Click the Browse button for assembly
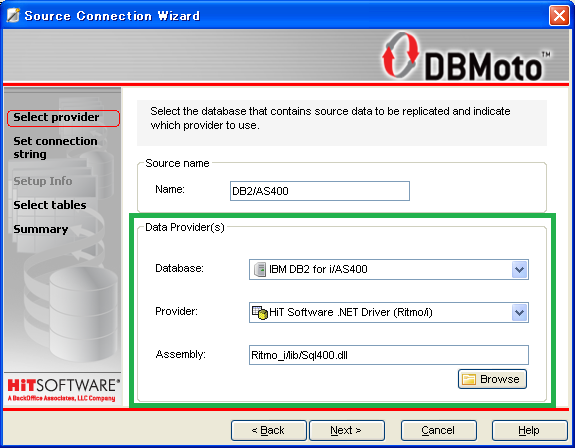 pyautogui.click(x=492, y=379)
